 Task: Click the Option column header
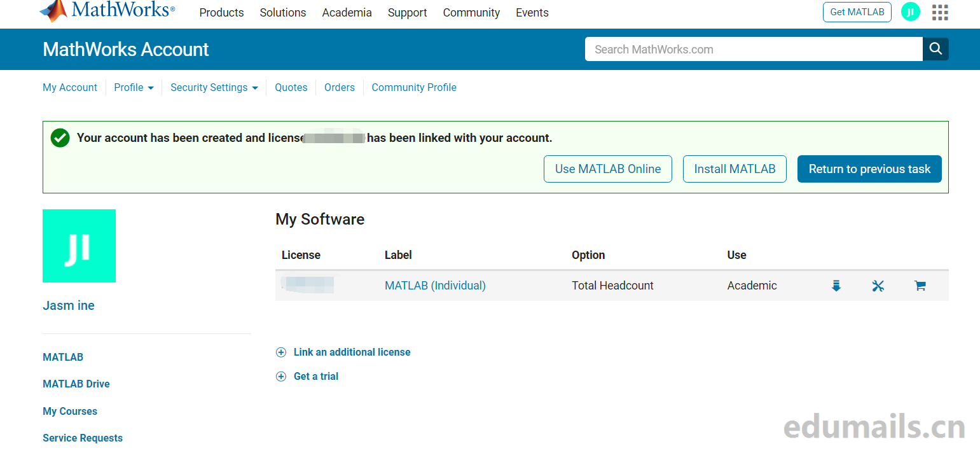click(588, 255)
